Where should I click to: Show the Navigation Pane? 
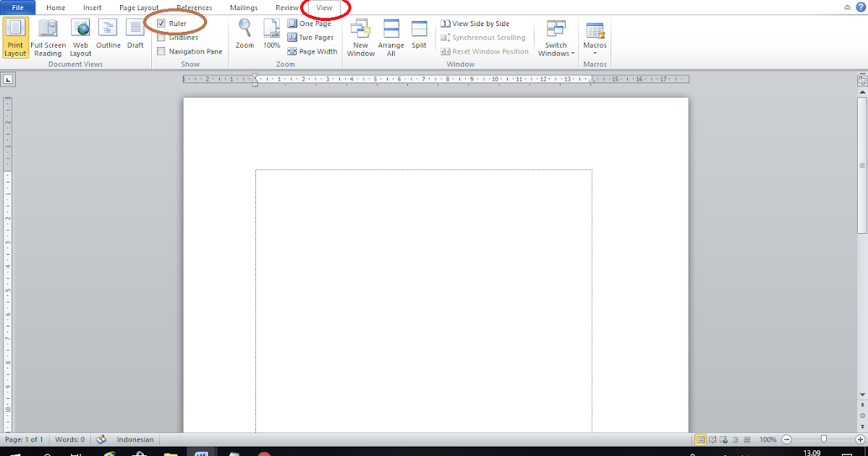pos(162,51)
